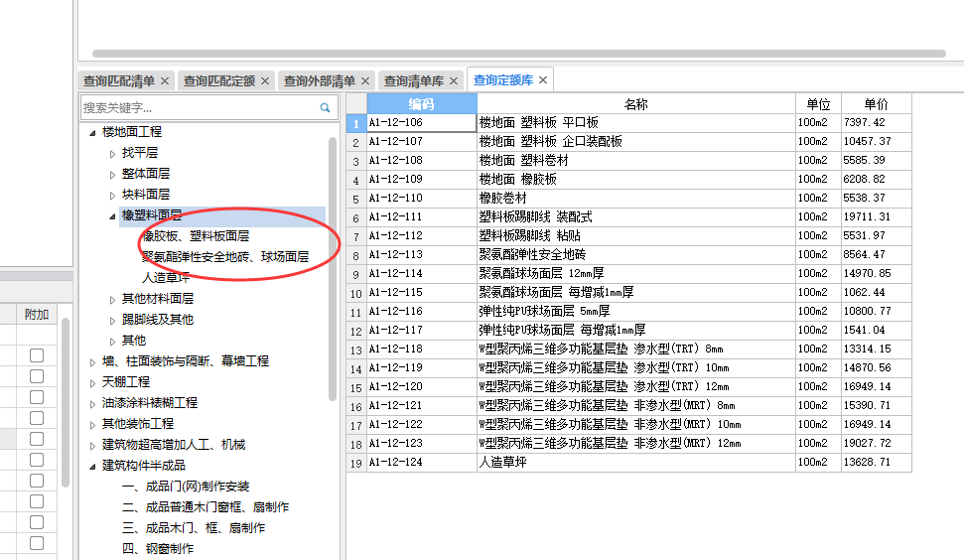
Task: Expand the 天棚工程 node
Action: click(92, 383)
